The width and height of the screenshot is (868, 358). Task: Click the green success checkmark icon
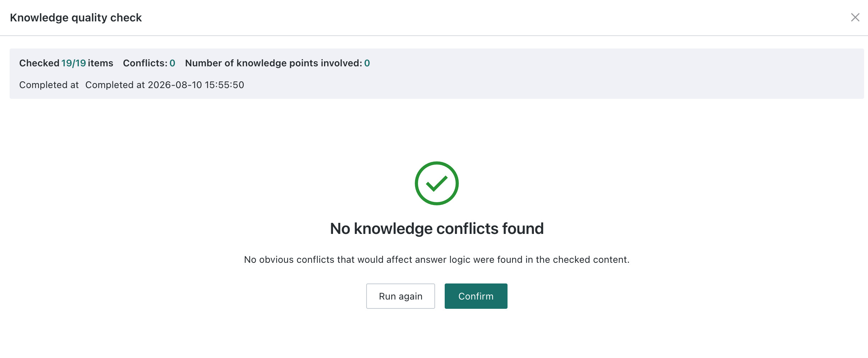[x=436, y=183]
